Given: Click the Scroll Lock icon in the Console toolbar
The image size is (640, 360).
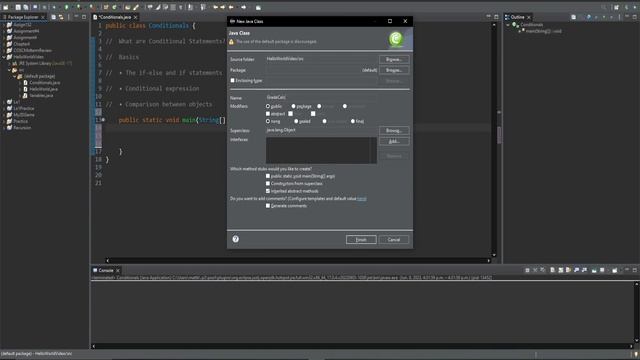Looking at the screenshot, I should click(560, 270).
